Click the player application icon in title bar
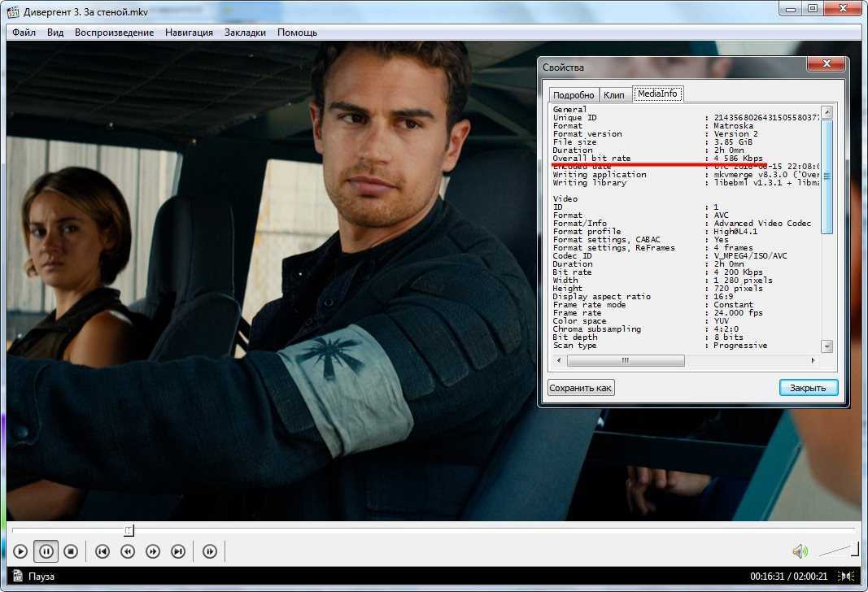The height and width of the screenshot is (592, 868). coord(13,11)
